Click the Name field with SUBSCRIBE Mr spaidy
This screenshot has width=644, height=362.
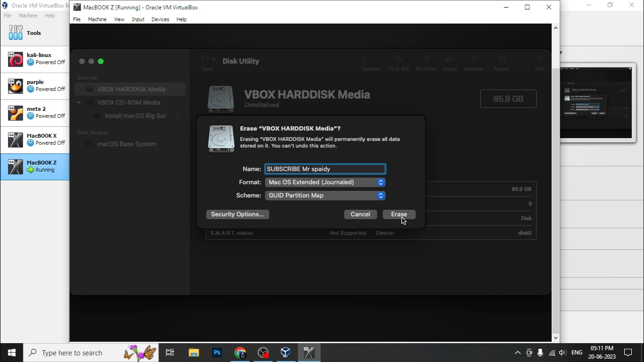click(325, 169)
